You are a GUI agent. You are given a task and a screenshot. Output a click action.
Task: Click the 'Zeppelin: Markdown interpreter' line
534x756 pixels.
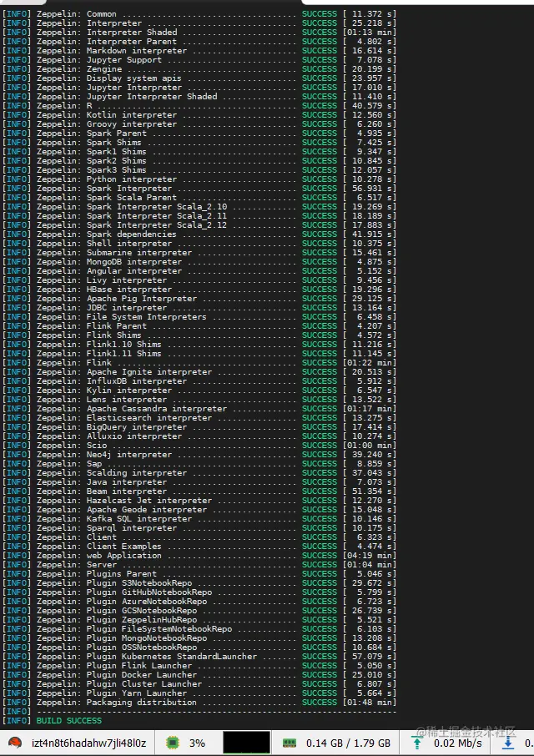[x=199, y=51]
